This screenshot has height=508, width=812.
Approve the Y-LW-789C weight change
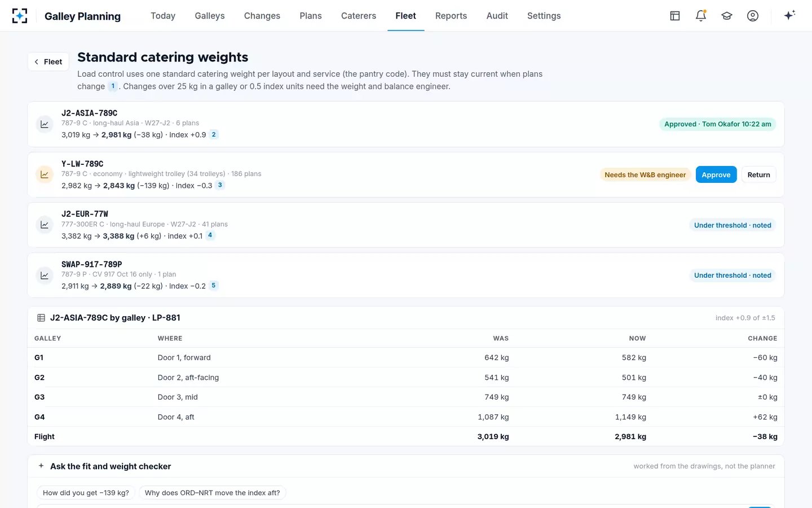(716, 175)
